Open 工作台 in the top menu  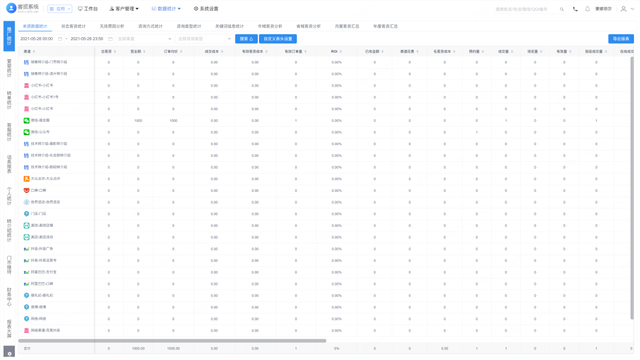pos(88,9)
